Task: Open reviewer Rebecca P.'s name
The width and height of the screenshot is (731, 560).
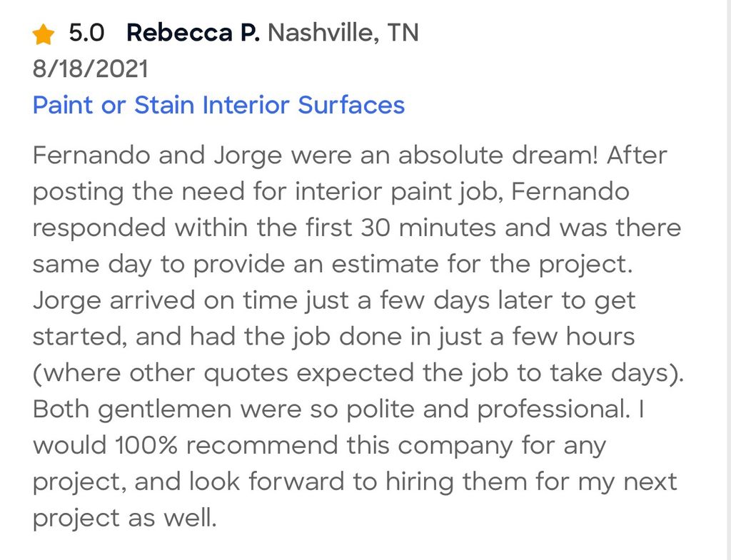Action: pos(193,33)
